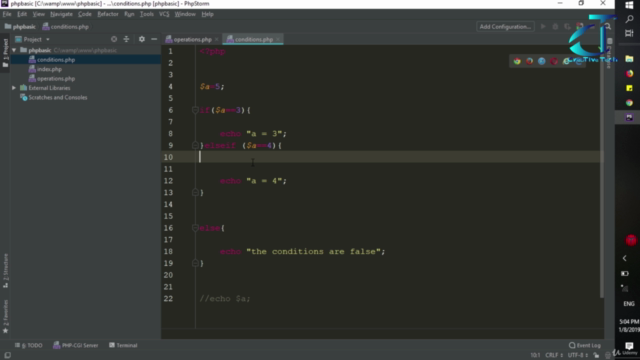Open the CRLF line separator dropdown
This screenshot has width=640, height=360.
554,355
